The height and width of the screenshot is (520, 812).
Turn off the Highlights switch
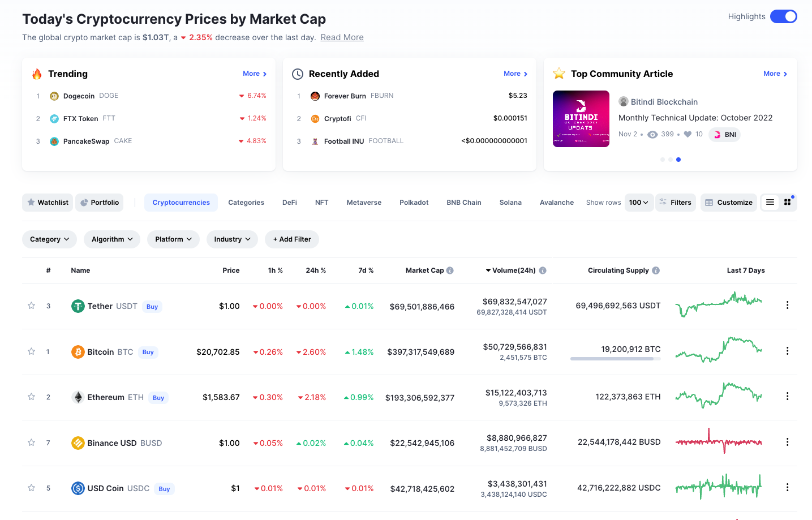[783, 16]
